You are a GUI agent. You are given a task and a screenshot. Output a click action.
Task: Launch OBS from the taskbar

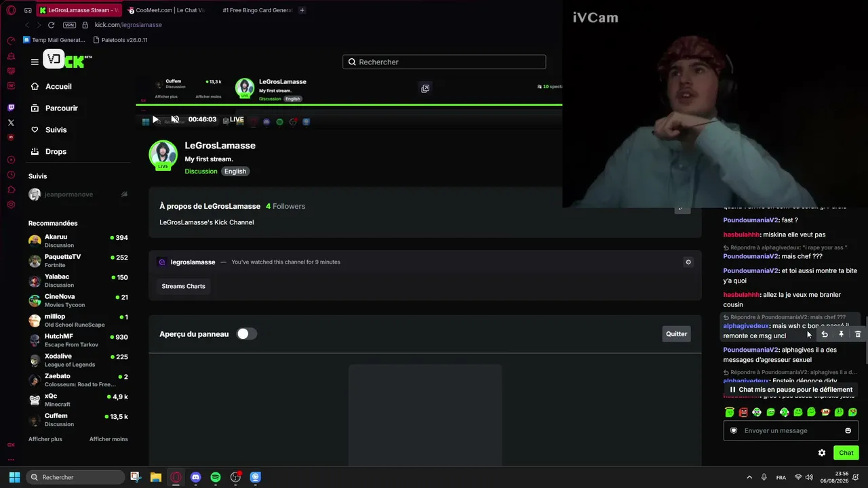[235, 477]
